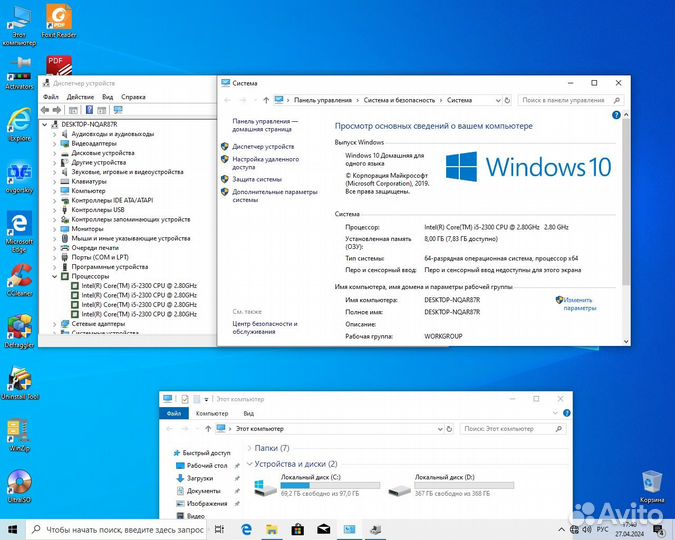Expand Дисковые устройства node
This screenshot has height=540, width=675.
tap(55, 153)
